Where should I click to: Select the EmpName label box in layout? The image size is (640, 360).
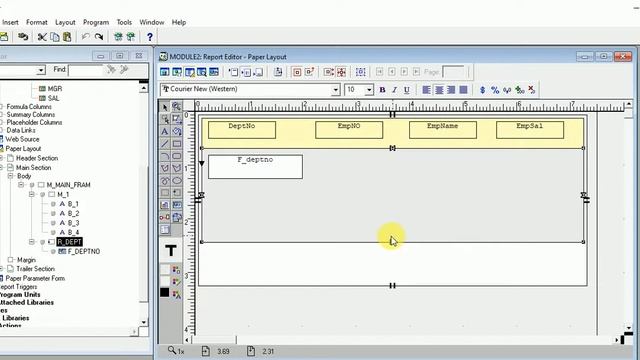pyautogui.click(x=443, y=130)
